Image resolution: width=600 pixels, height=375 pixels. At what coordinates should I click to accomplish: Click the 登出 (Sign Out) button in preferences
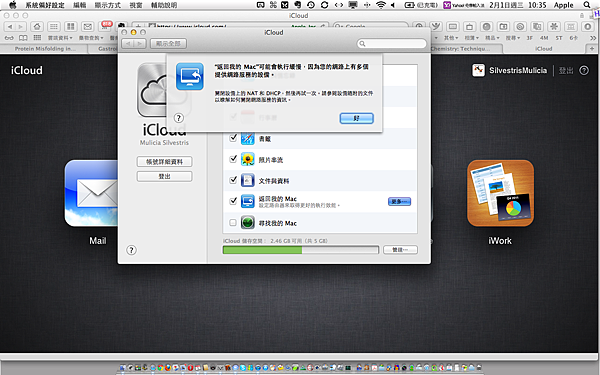165,176
